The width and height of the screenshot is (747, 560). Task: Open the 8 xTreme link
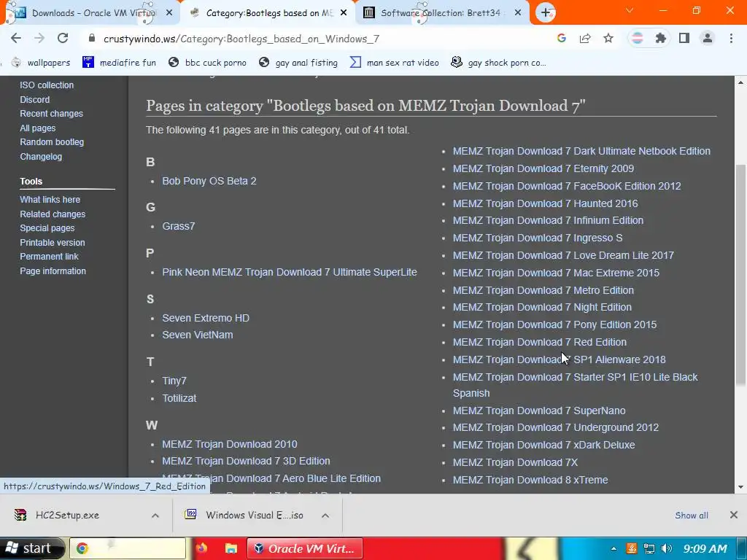(530, 480)
